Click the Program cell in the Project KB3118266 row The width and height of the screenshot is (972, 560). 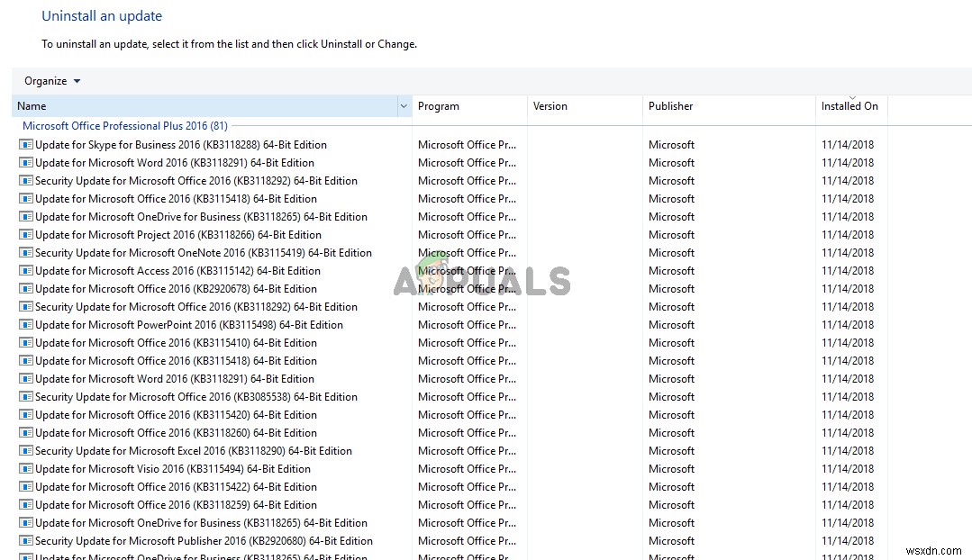pyautogui.click(x=467, y=235)
